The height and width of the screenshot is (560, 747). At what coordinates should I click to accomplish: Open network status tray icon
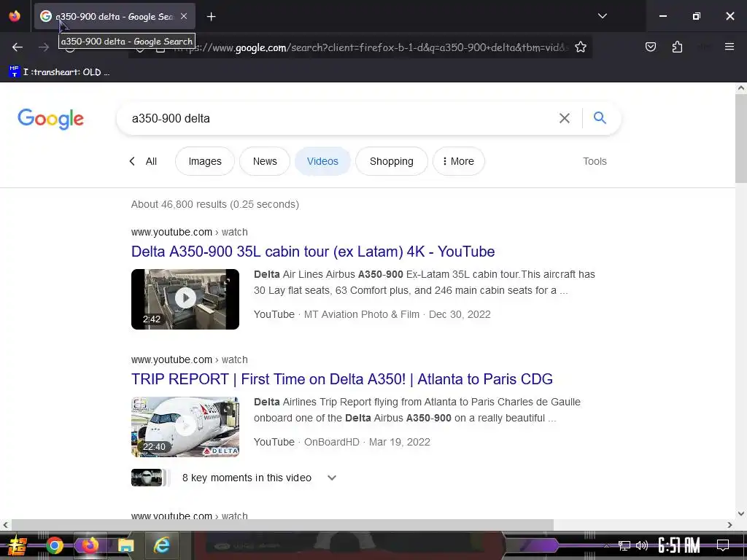(x=624, y=545)
